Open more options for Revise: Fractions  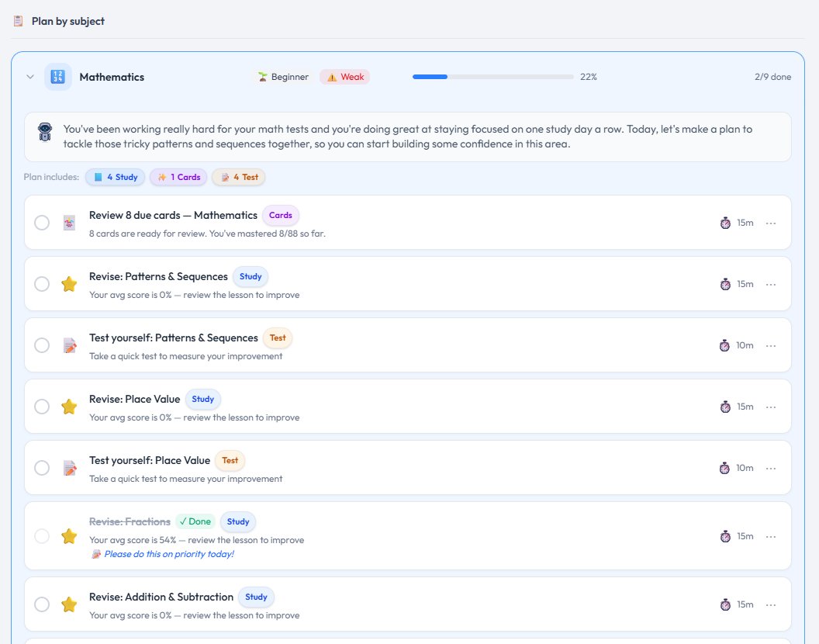771,536
